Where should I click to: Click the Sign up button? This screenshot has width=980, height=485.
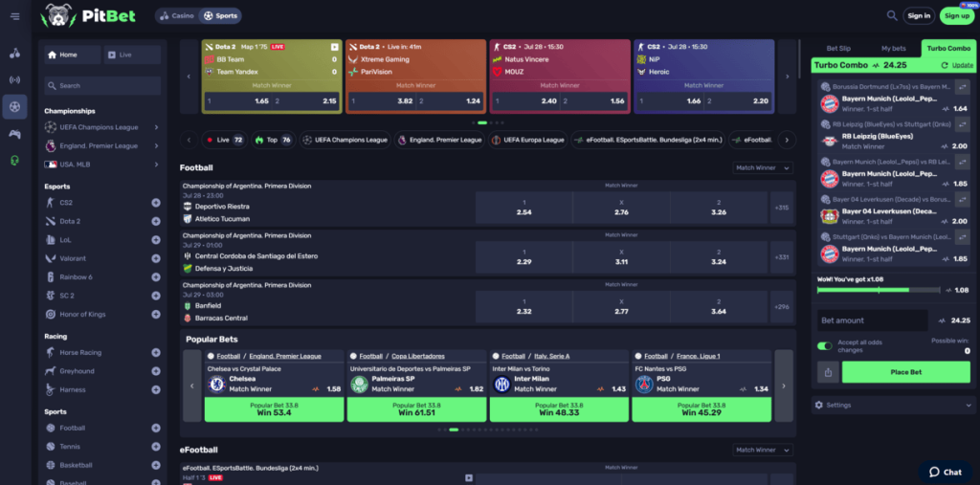coord(957,15)
